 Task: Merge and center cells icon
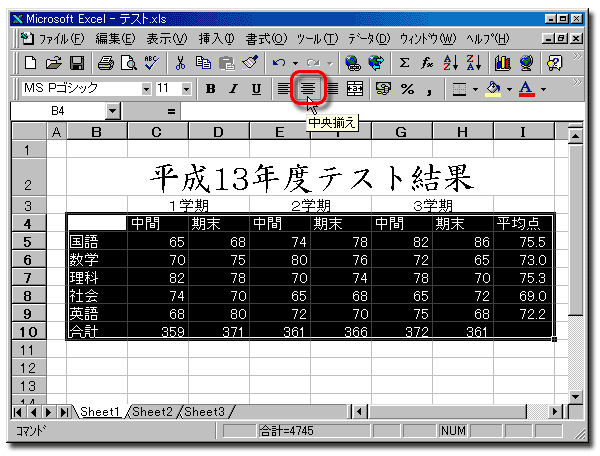pos(355,89)
